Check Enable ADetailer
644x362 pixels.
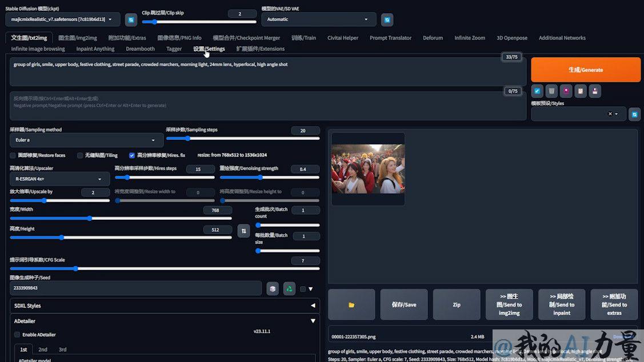[17, 335]
